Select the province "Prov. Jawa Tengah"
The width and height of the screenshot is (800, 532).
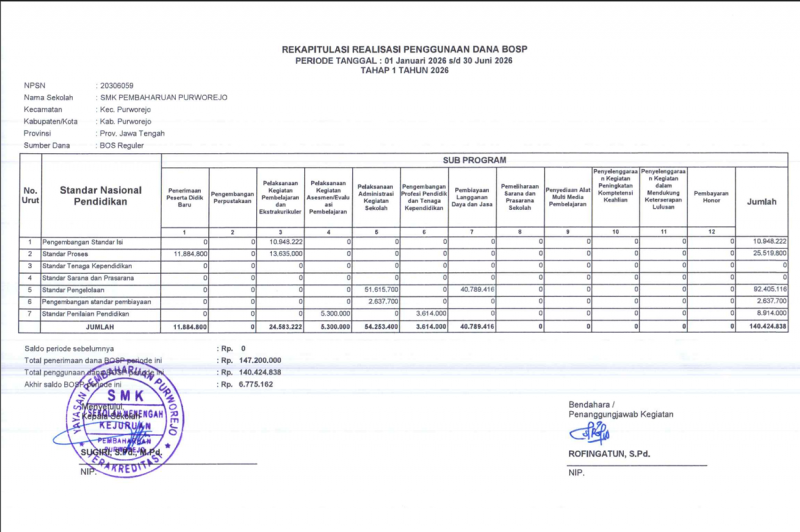(132, 133)
